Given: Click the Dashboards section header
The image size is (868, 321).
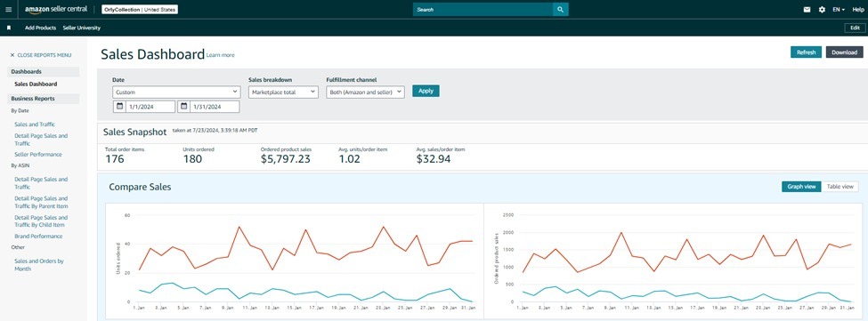Looking at the screenshot, I should click(44, 72).
